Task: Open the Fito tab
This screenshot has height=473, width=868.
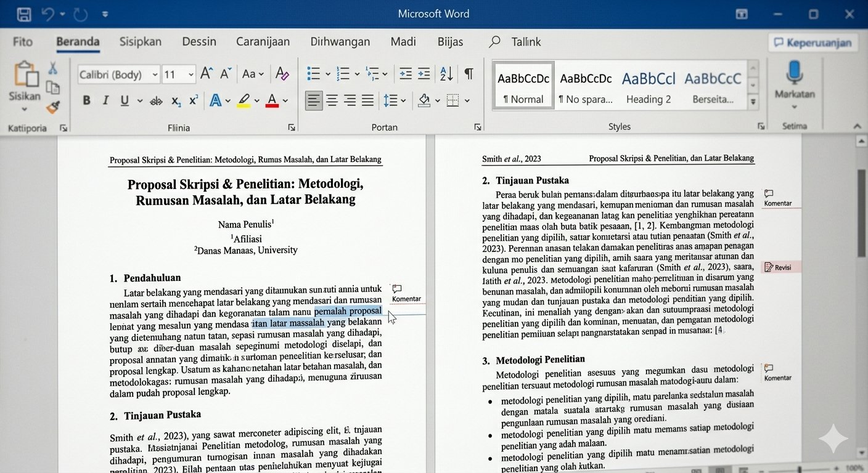Action: 23,42
